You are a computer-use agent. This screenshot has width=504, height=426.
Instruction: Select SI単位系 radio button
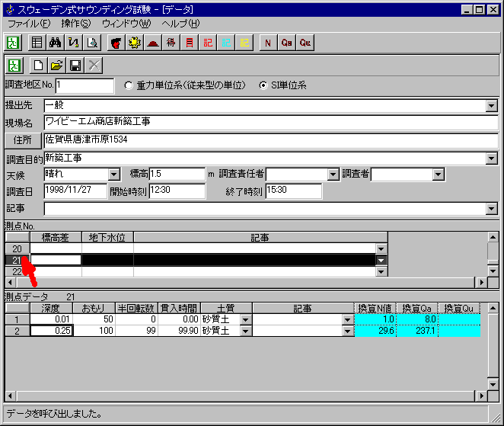tap(263, 85)
